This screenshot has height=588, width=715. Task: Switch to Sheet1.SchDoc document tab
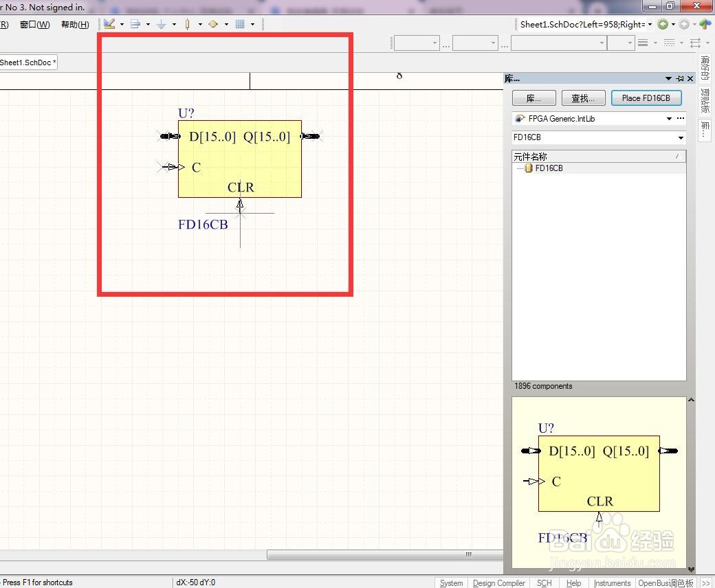pos(27,63)
